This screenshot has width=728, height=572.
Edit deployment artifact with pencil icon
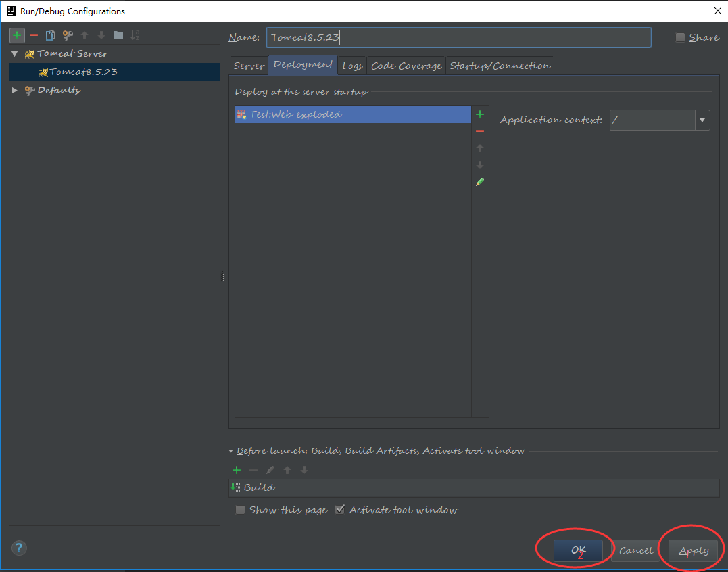click(480, 182)
